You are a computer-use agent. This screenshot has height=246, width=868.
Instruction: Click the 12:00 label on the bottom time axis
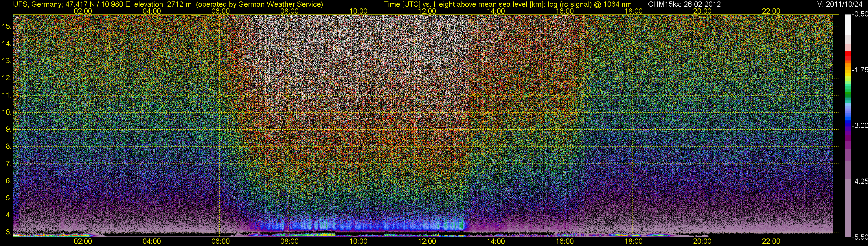(427, 241)
